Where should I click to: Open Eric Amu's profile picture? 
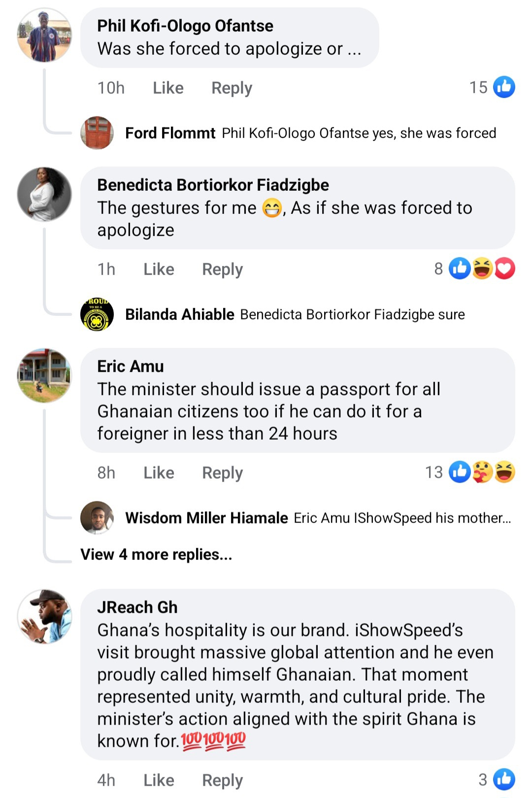pyautogui.click(x=44, y=376)
